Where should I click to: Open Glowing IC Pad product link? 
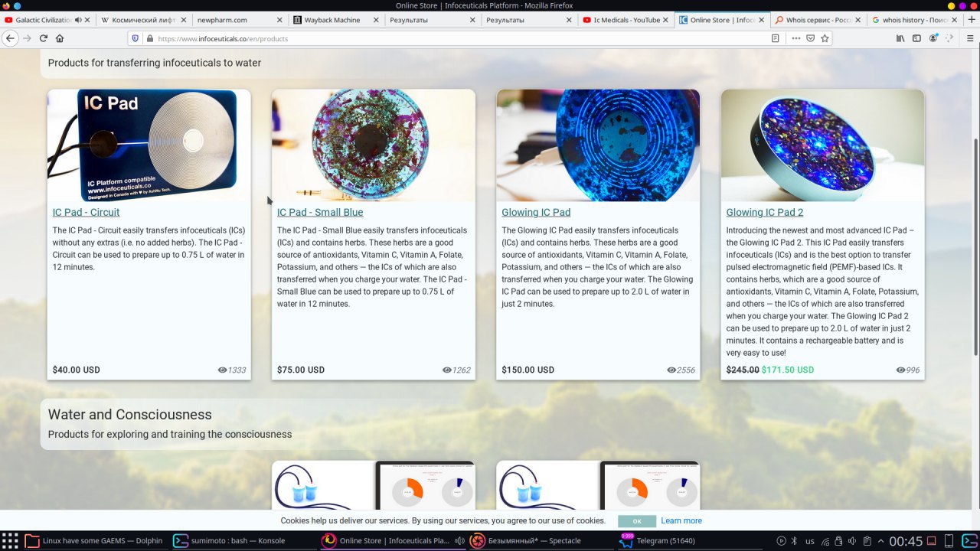pos(536,212)
